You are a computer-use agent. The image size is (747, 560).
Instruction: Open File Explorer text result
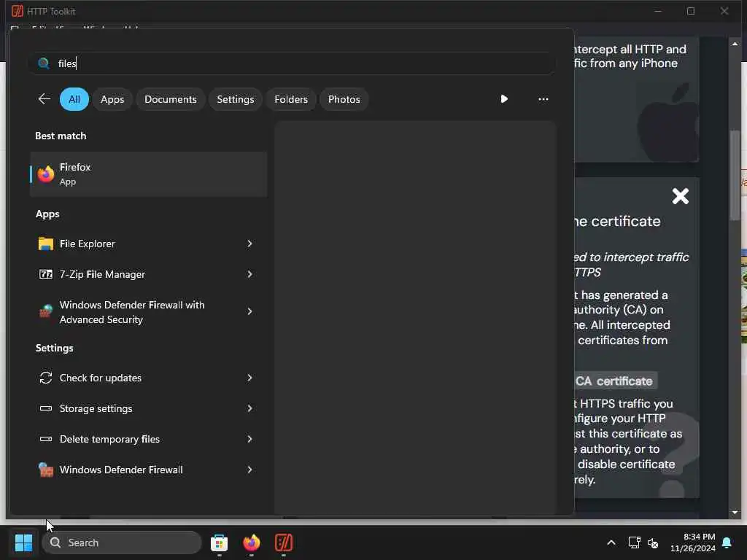click(88, 244)
